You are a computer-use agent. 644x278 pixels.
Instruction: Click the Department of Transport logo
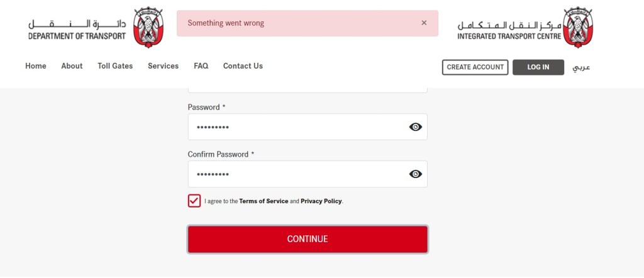(95, 27)
